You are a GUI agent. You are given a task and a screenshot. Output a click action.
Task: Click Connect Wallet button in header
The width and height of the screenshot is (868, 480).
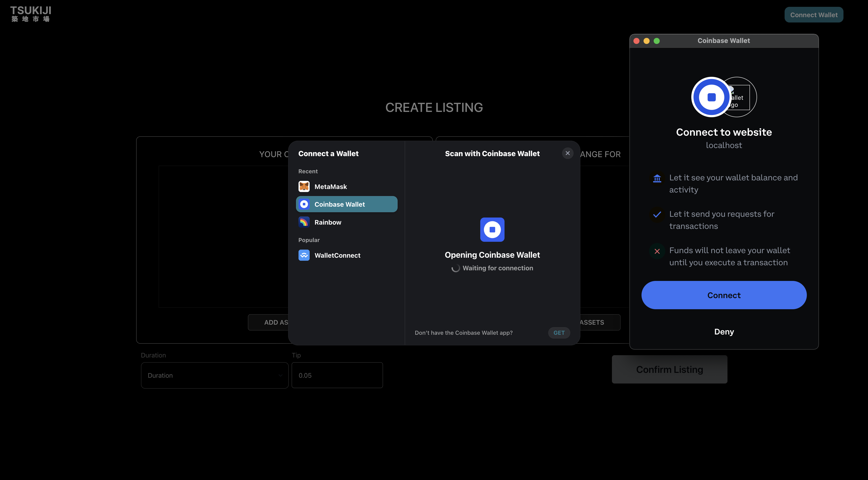point(813,15)
